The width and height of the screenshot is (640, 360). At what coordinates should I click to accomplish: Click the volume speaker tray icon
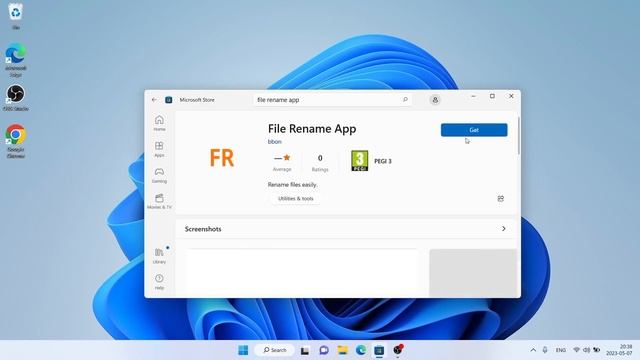pyautogui.click(x=587, y=350)
